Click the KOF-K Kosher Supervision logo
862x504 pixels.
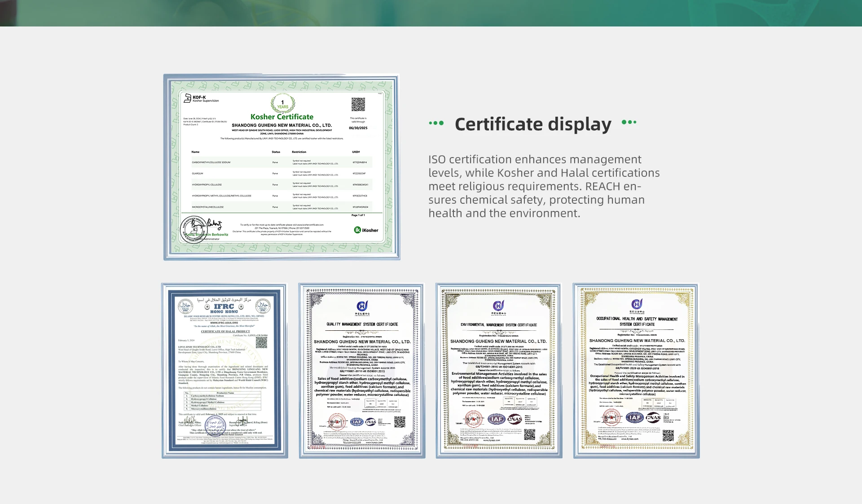[201, 98]
